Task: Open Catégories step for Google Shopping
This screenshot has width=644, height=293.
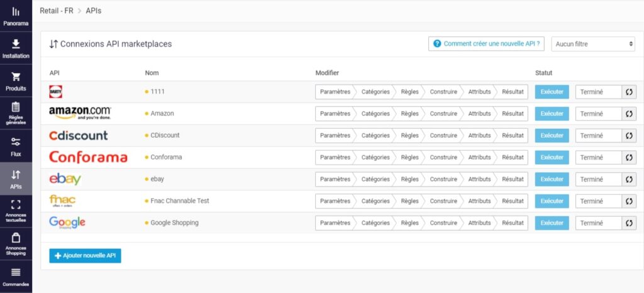Action: point(375,223)
